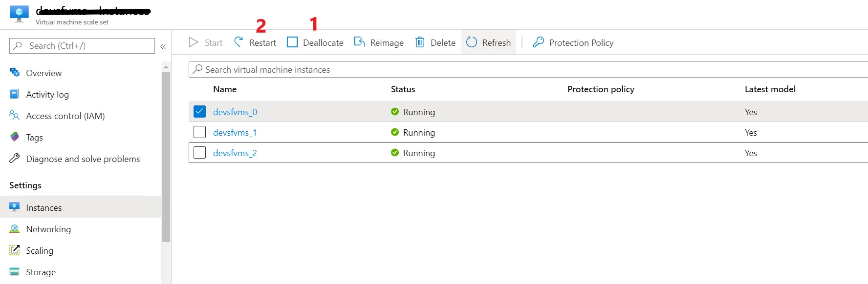Select the devsfvms_1 instance checkbox
Image resolution: width=868 pixels, height=284 pixels.
coord(199,132)
